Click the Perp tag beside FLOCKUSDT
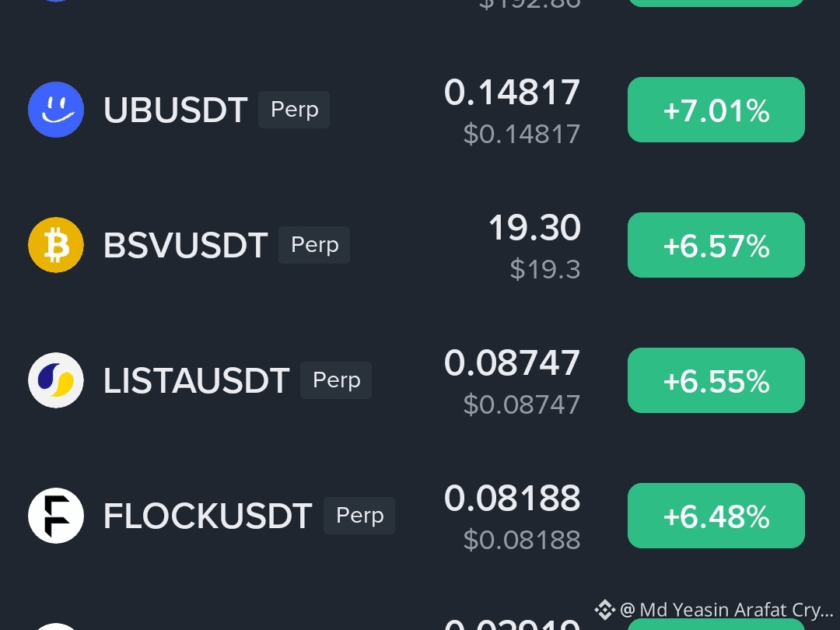840x630 pixels. pyautogui.click(x=359, y=516)
